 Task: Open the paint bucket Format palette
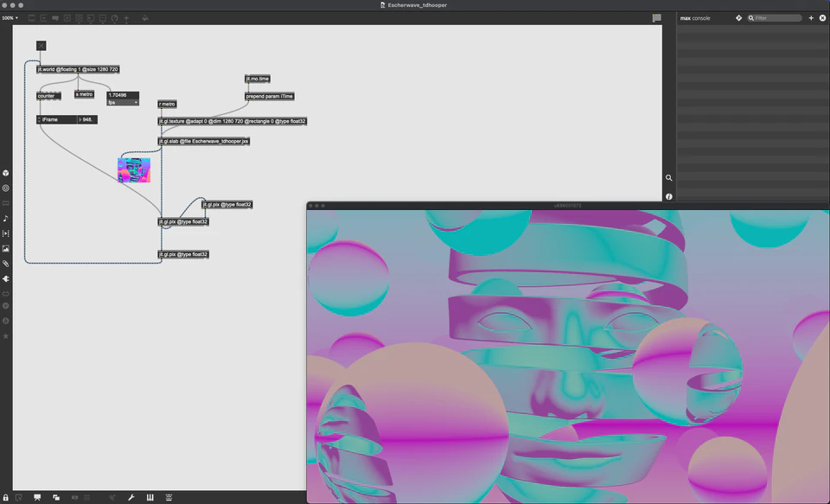(x=145, y=18)
